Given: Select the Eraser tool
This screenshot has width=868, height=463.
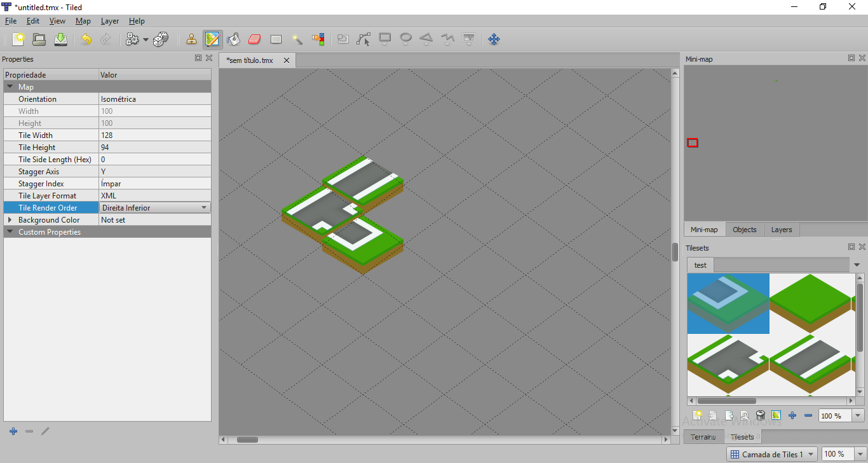Looking at the screenshot, I should [254, 39].
